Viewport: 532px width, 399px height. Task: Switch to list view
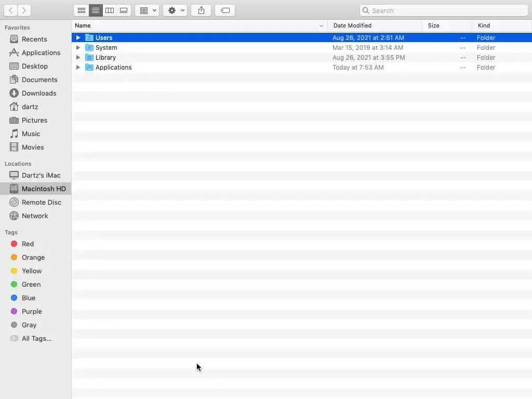pos(96,10)
